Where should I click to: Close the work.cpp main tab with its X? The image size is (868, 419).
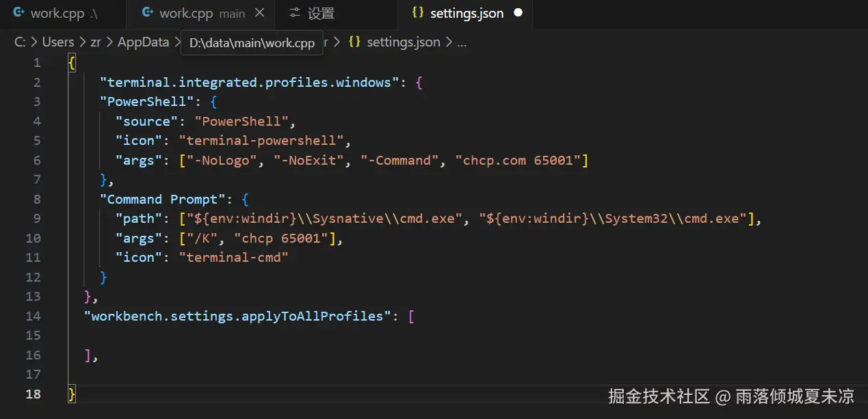259,13
